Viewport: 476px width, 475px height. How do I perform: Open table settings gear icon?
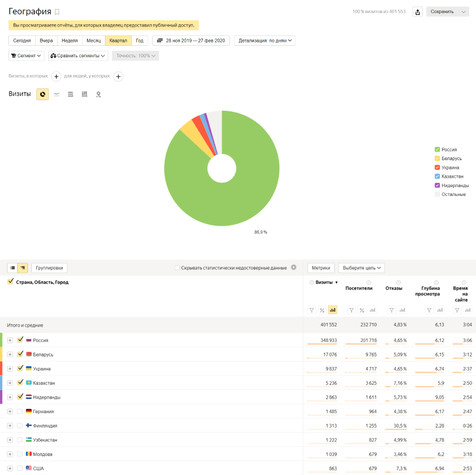[293, 267]
